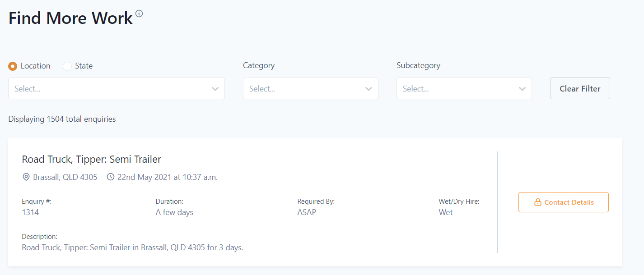Viewport: 644px width, 275px height.
Task: Click inside the Subcategory Select field
Action: pos(464,88)
